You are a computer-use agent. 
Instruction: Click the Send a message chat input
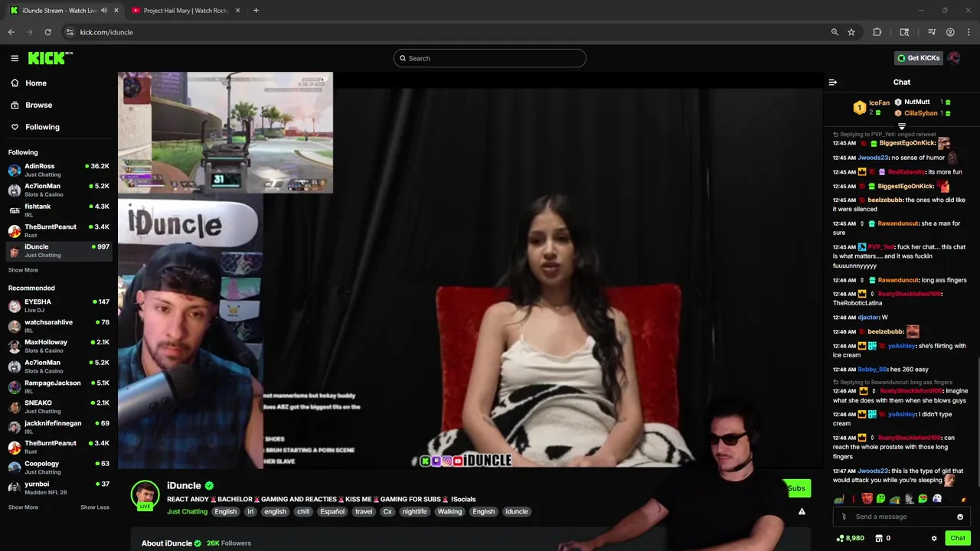900,517
